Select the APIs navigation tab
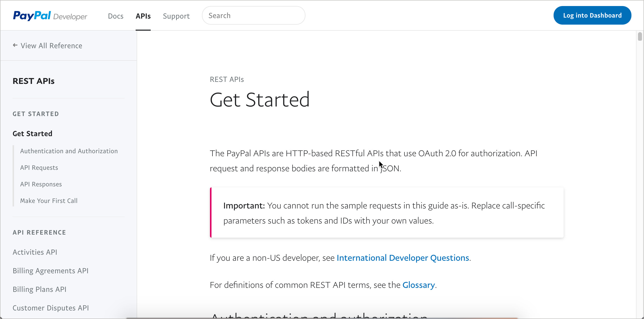This screenshot has width=644, height=319. click(x=143, y=16)
